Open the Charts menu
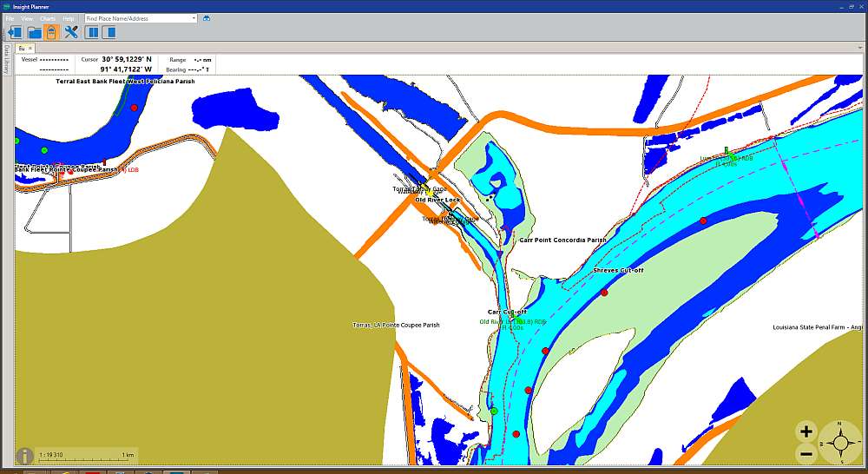The width and height of the screenshot is (868, 474). [48, 18]
